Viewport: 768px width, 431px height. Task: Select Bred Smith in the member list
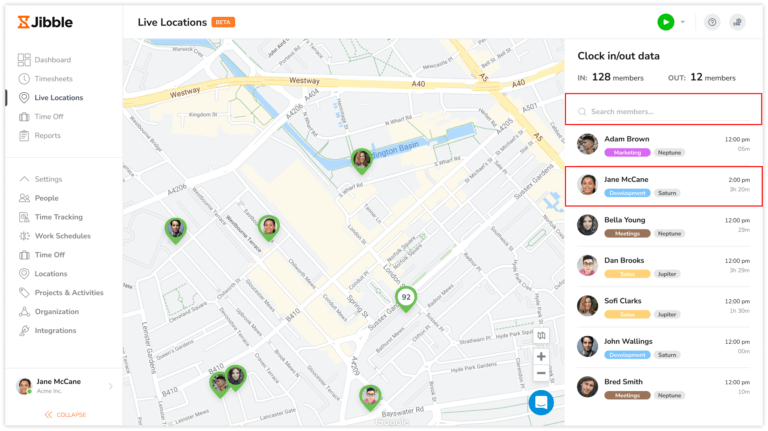[664, 388]
